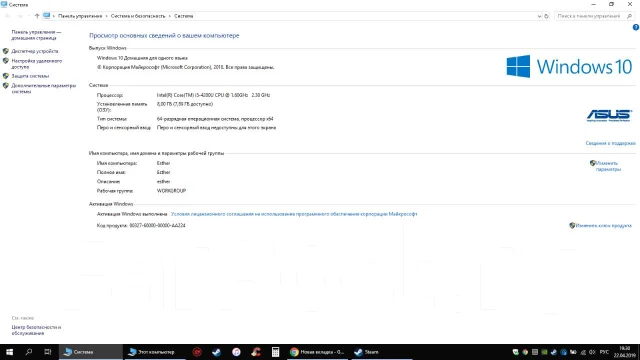
Task: Open taskbar search magnifier
Action: [29, 352]
